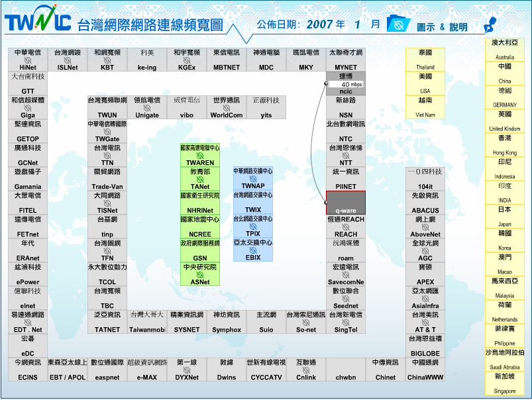Select the ncic node
532x400 pixels.
coord(346,83)
